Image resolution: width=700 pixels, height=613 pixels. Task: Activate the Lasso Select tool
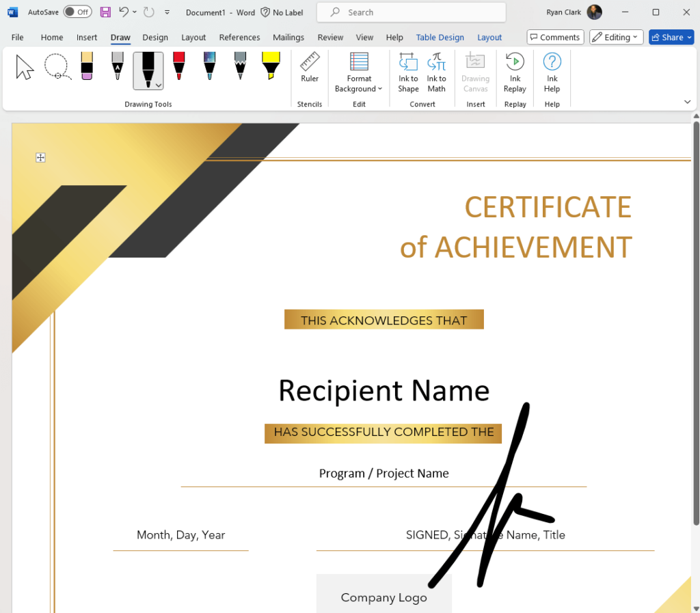[57, 67]
